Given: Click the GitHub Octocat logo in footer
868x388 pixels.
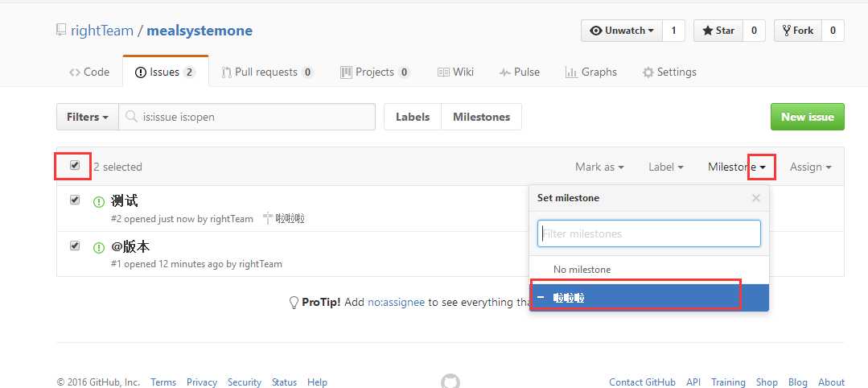Looking at the screenshot, I should pos(450,382).
